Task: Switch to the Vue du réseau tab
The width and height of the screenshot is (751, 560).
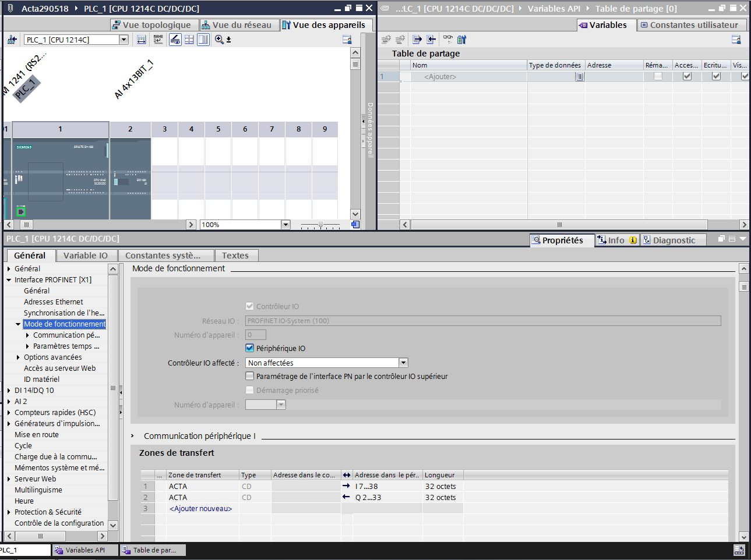Action: (x=237, y=25)
